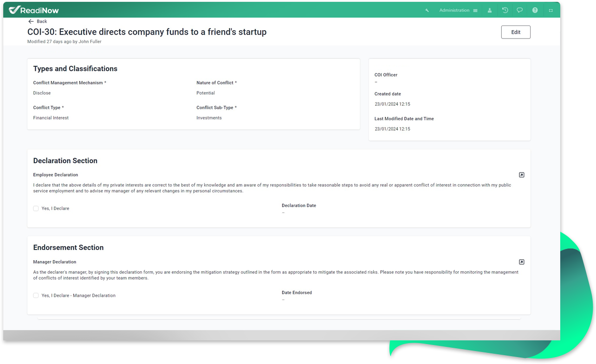
Task: Click the ReadiNow logo
Action: 34,10
